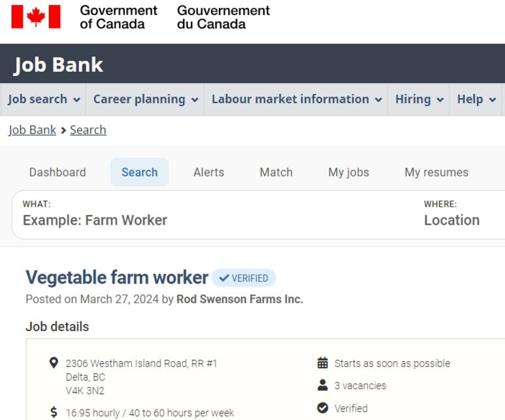Click the location pin icon
The width and height of the screenshot is (505, 420).
54,363
